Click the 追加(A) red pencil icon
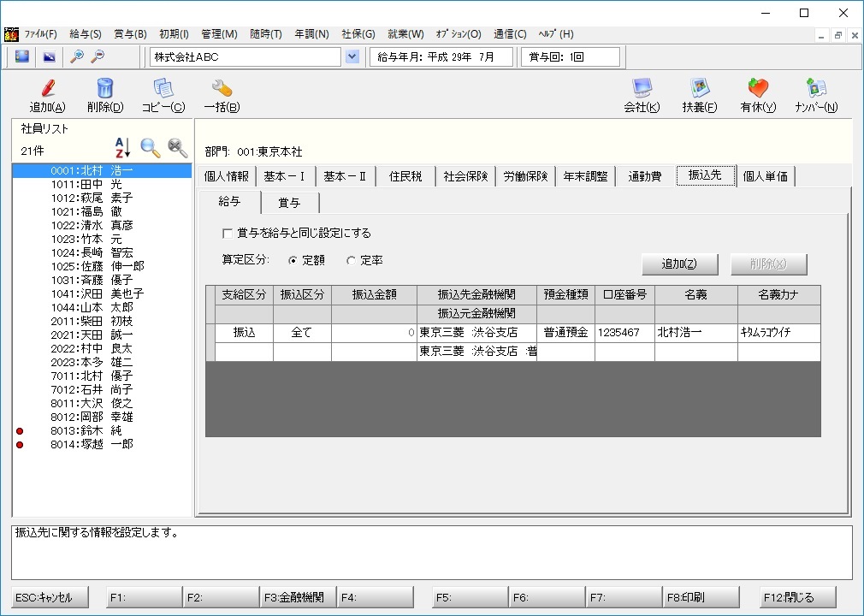Image resolution: width=864 pixels, height=616 pixels. pyautogui.click(x=48, y=88)
